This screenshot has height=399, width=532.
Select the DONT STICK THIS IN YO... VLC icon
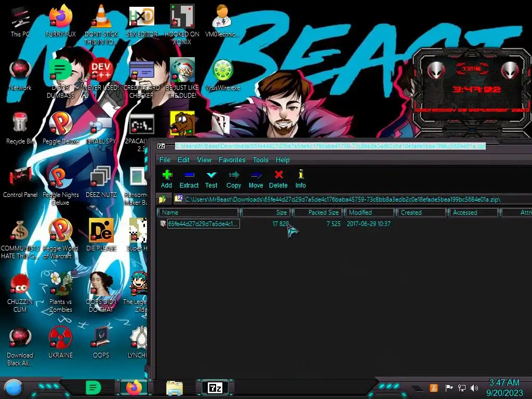[101, 24]
